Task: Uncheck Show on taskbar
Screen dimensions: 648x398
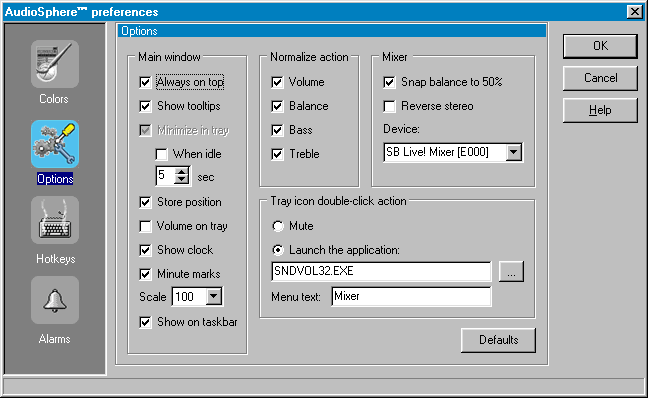Action: 145,322
